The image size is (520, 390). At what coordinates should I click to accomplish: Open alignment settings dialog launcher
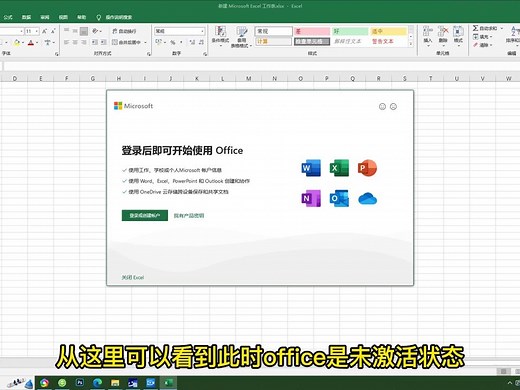point(149,54)
